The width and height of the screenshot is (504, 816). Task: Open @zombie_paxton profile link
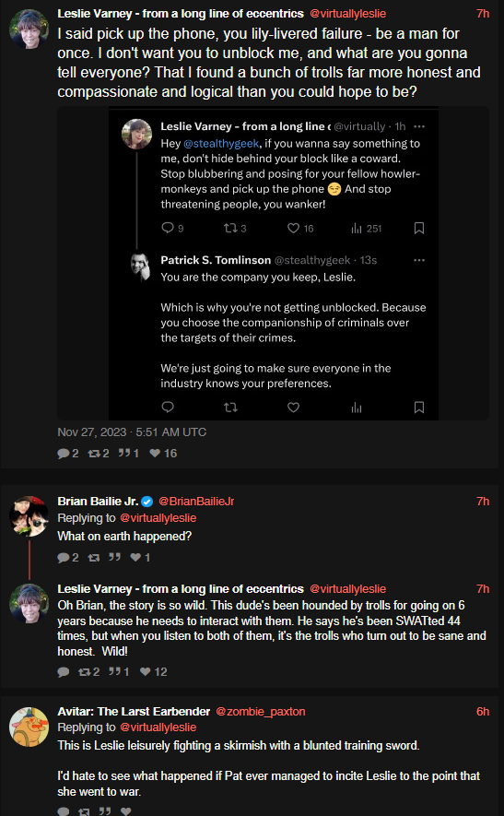pos(261,712)
